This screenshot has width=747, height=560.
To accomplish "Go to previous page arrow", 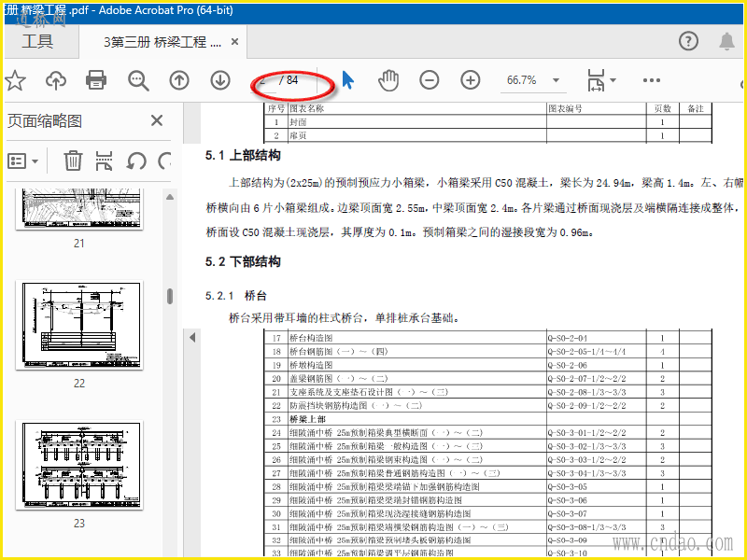I will (179, 80).
